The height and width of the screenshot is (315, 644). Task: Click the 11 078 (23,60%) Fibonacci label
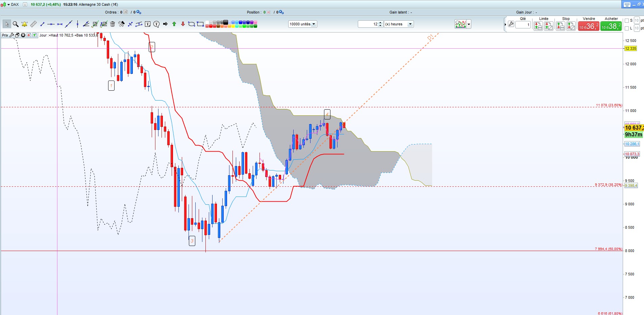609,105
